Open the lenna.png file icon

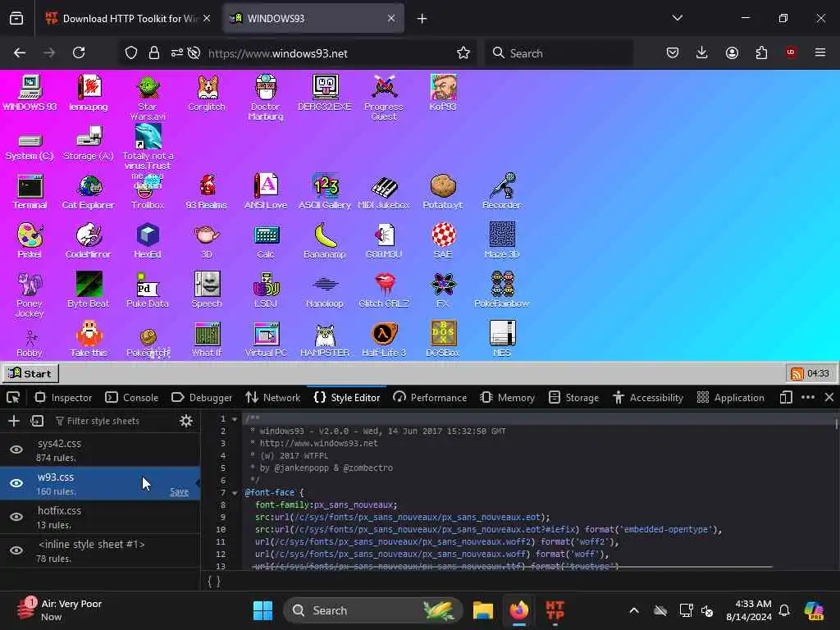point(89,92)
